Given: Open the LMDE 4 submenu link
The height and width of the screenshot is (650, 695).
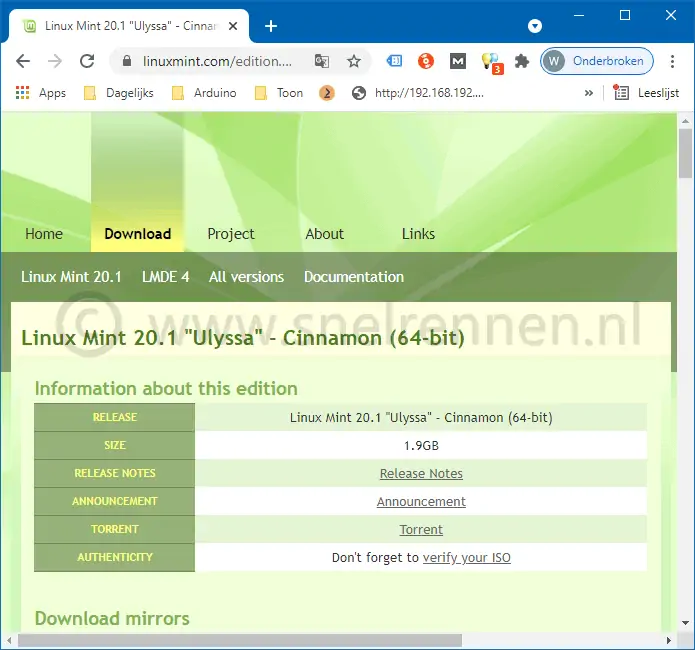Looking at the screenshot, I should [165, 277].
